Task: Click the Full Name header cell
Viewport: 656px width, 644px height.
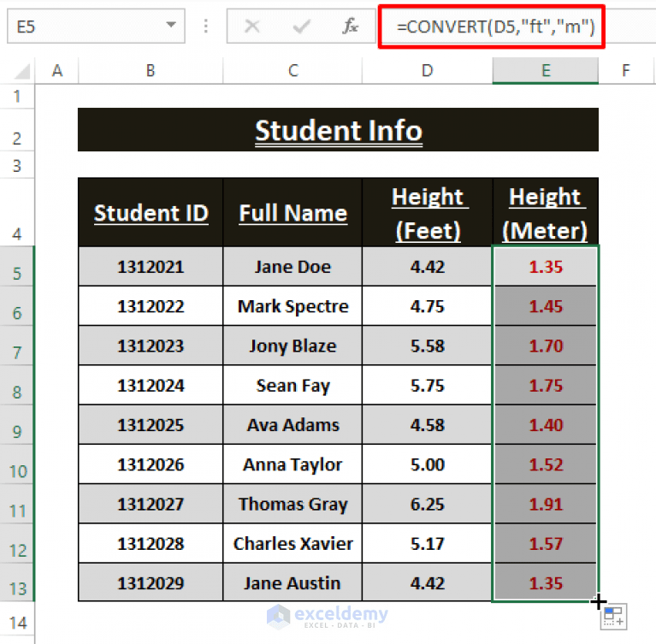Action: (x=293, y=213)
